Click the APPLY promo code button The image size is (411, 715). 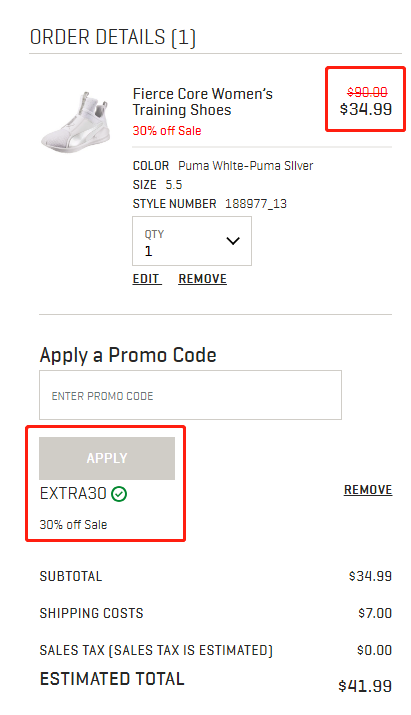(107, 458)
